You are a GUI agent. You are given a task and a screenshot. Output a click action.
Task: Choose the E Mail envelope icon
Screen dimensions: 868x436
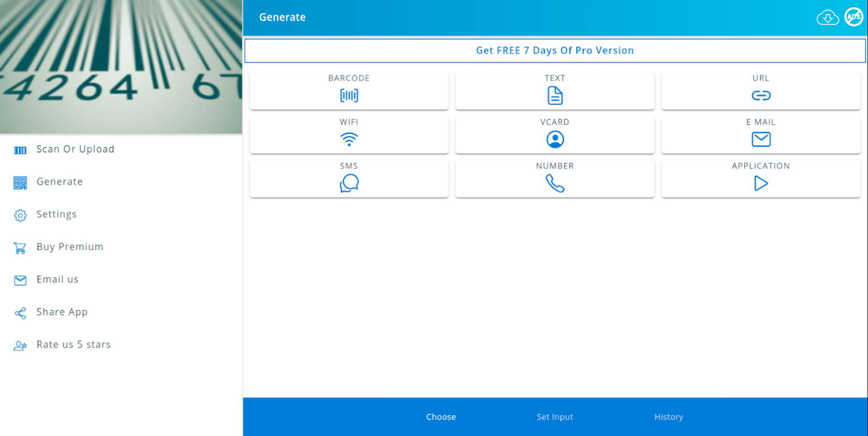tap(761, 140)
